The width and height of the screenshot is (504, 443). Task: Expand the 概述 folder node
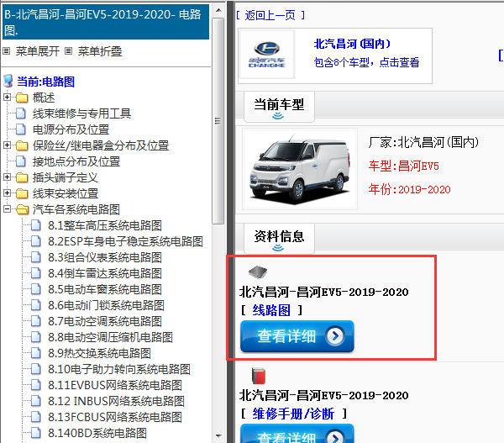click(x=7, y=98)
